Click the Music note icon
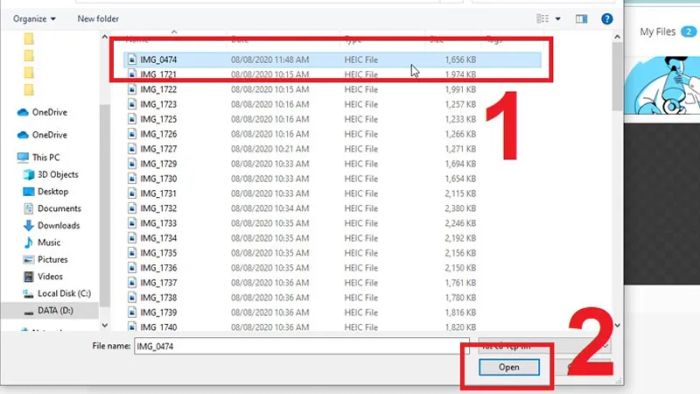 pyautogui.click(x=29, y=242)
